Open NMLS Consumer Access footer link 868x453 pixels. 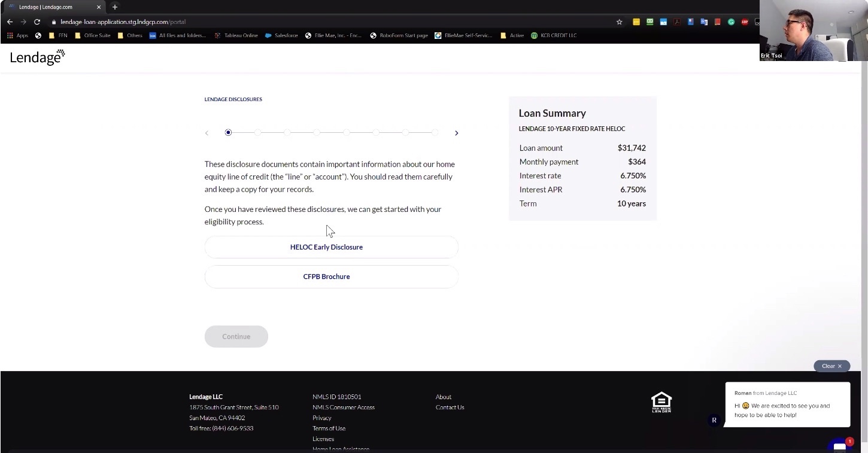tap(343, 408)
